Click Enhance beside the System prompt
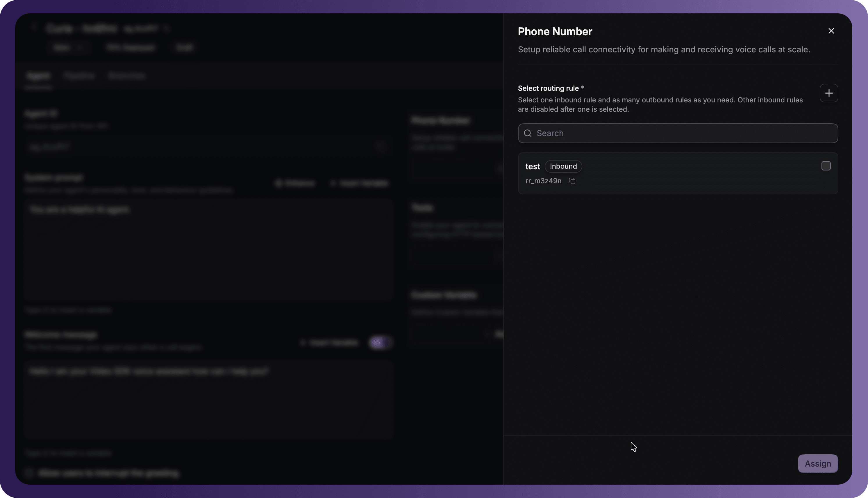 295,183
